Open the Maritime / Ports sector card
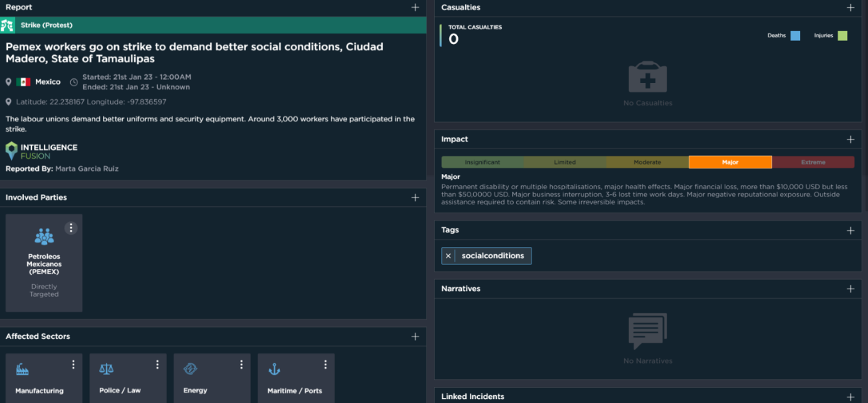This screenshot has height=403, width=868. (x=296, y=378)
